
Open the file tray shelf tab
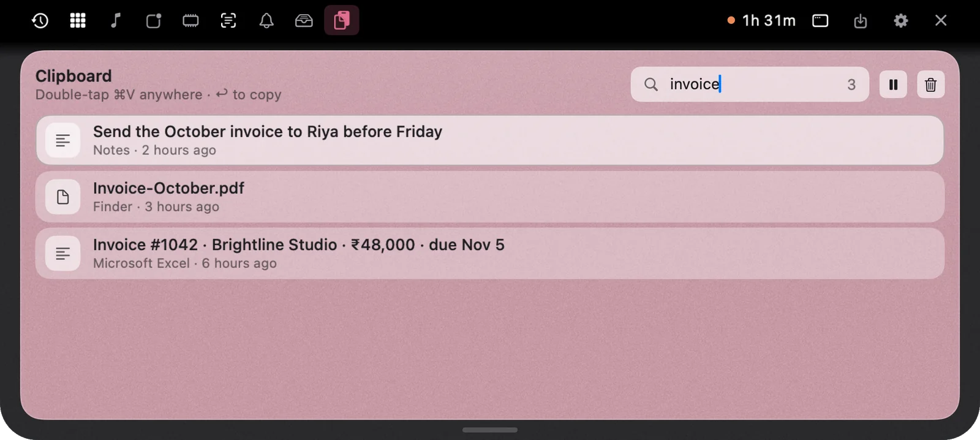[304, 20]
